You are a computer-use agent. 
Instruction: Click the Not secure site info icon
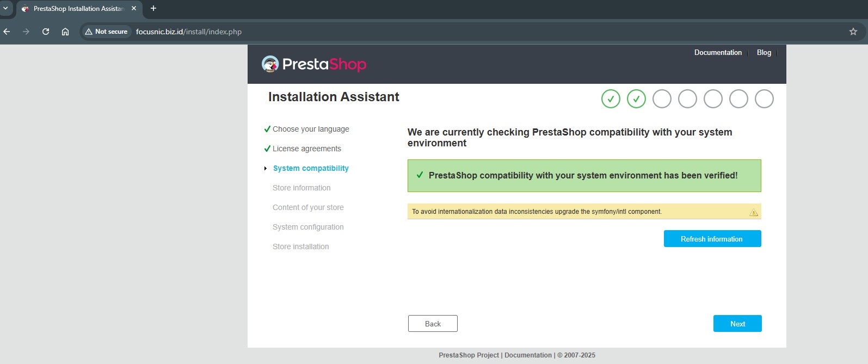[107, 32]
